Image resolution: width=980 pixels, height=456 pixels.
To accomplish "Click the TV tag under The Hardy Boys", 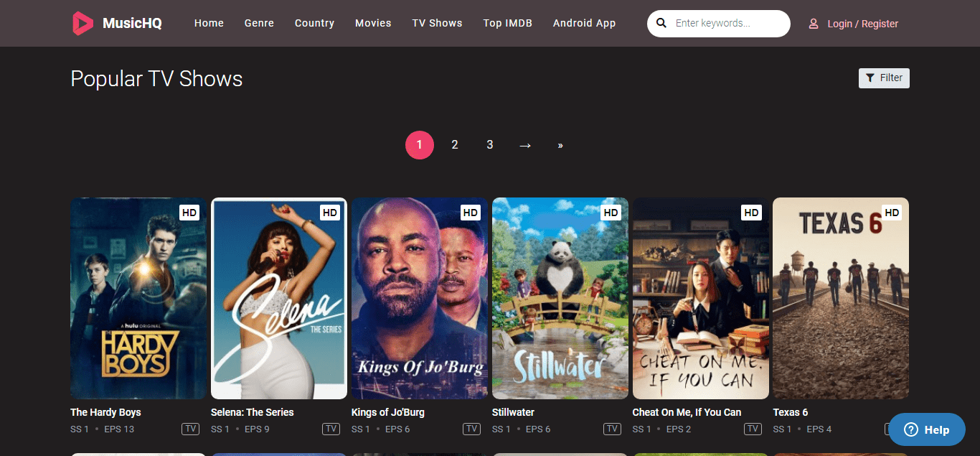I will pos(190,429).
